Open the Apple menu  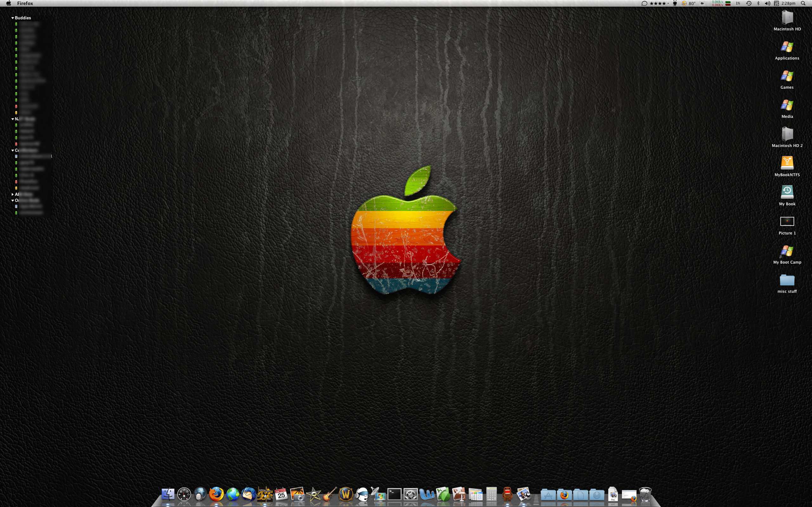[x=9, y=3]
